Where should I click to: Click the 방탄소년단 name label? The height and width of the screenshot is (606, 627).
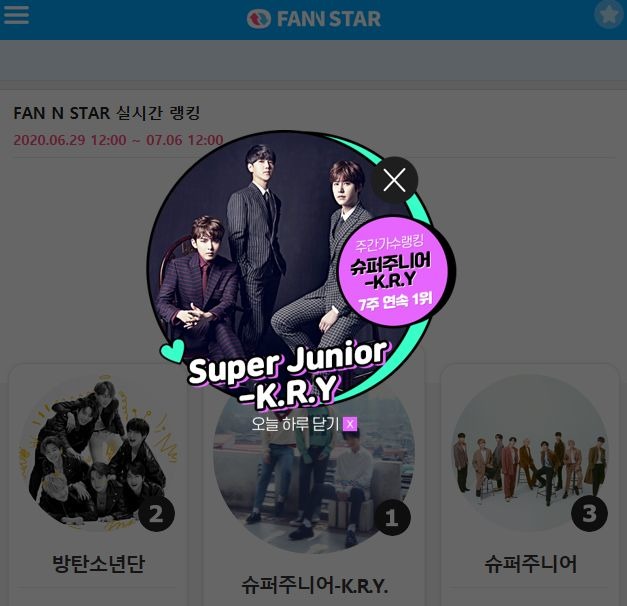(x=98, y=563)
